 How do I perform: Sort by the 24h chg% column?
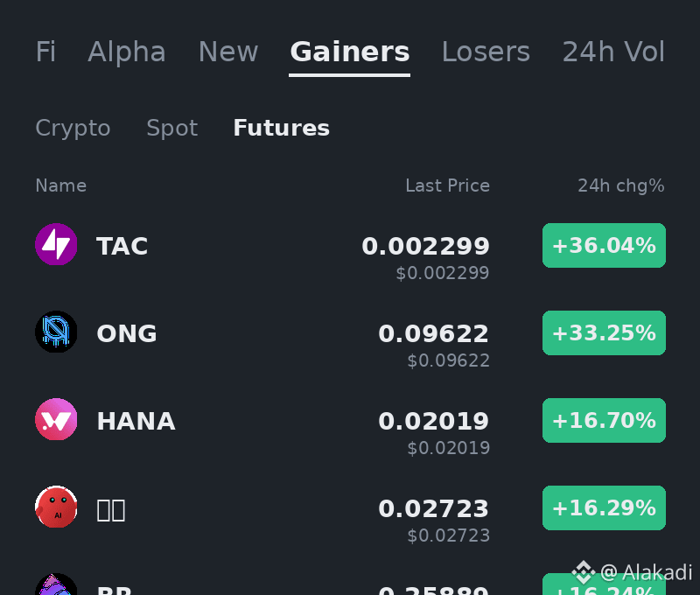pyautogui.click(x=621, y=185)
